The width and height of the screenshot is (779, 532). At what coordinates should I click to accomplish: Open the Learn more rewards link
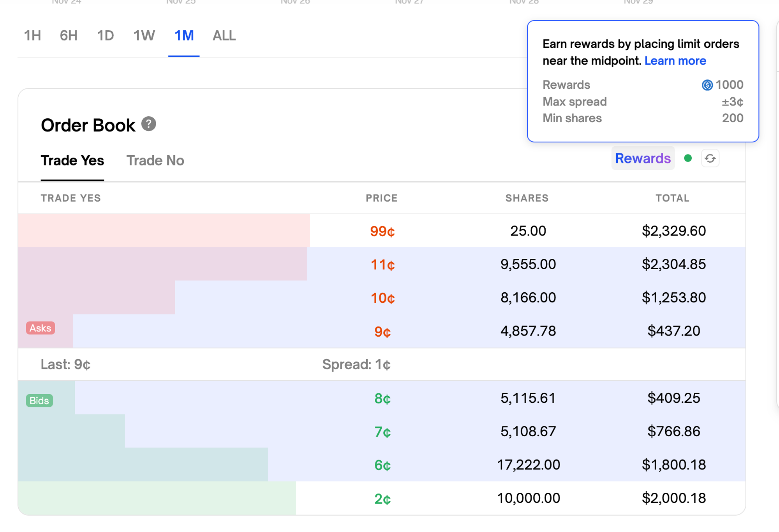pos(675,61)
